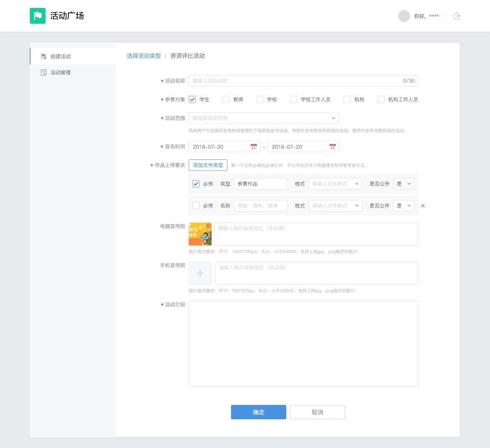Open calendar for registration end date
The height and width of the screenshot is (448, 490).
(333, 147)
